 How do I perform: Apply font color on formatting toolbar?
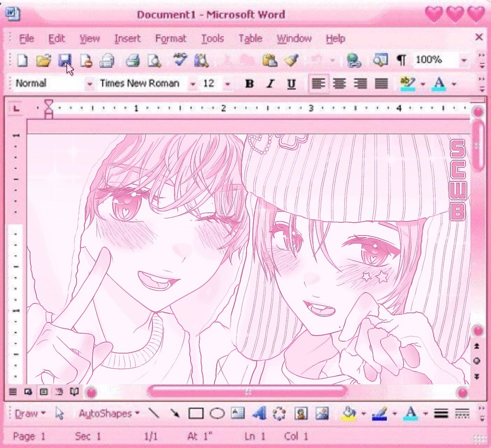[x=439, y=84]
